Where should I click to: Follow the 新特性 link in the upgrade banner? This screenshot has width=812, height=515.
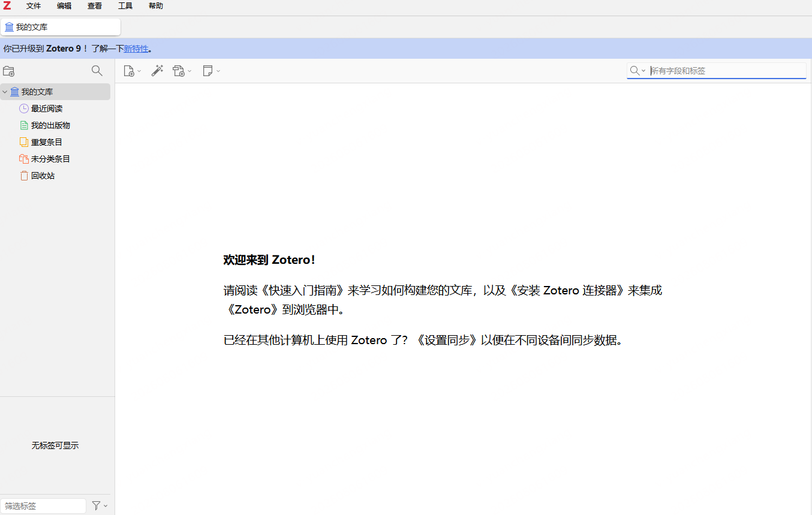[136, 49]
